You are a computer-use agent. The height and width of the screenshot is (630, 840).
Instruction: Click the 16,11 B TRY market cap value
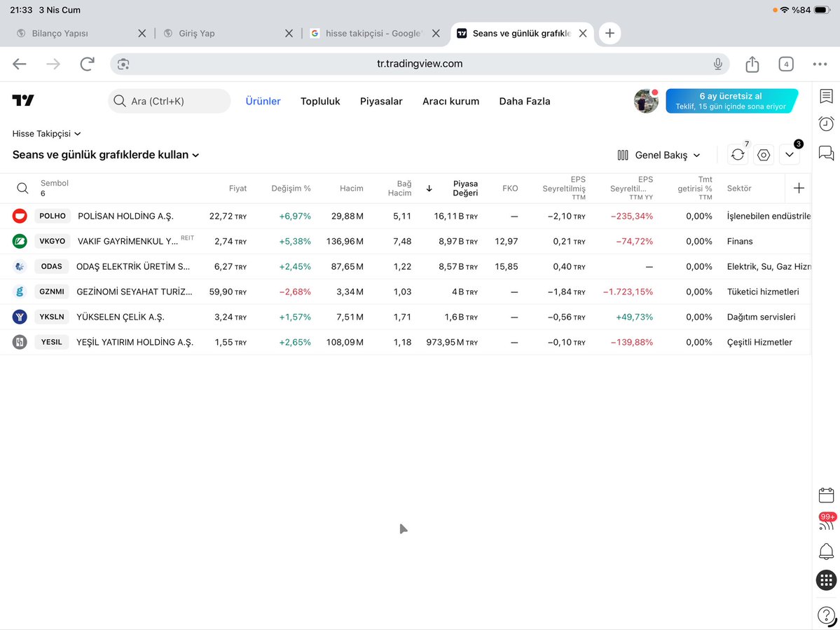point(455,217)
